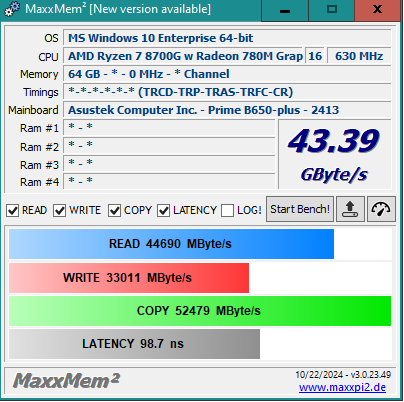Image resolution: width=404 pixels, height=402 pixels.
Task: Start the benchmark with Start Bench!
Action: click(x=300, y=209)
